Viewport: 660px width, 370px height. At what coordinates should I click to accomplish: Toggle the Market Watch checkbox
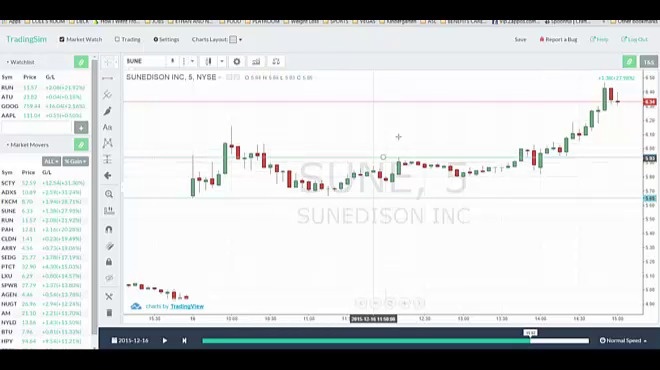[62, 40]
